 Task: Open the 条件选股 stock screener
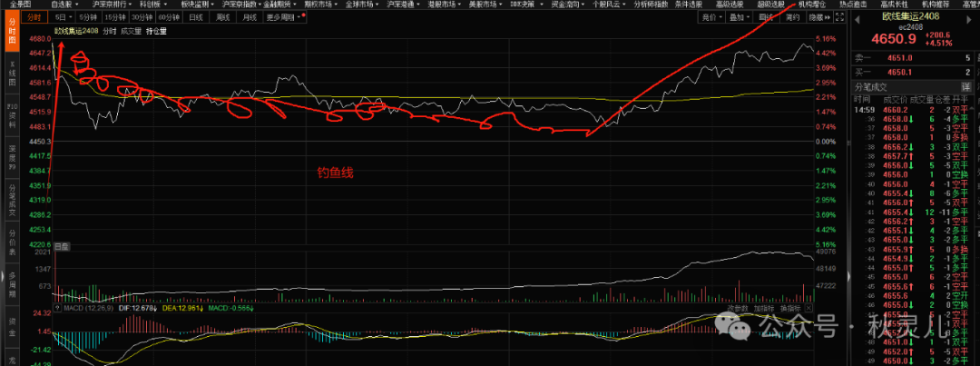point(690,4)
